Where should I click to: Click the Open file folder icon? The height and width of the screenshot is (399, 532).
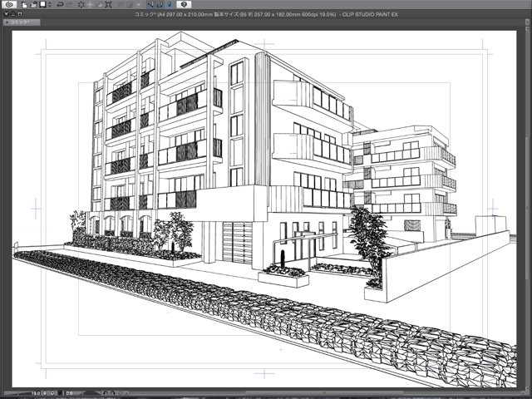(x=33, y=4)
